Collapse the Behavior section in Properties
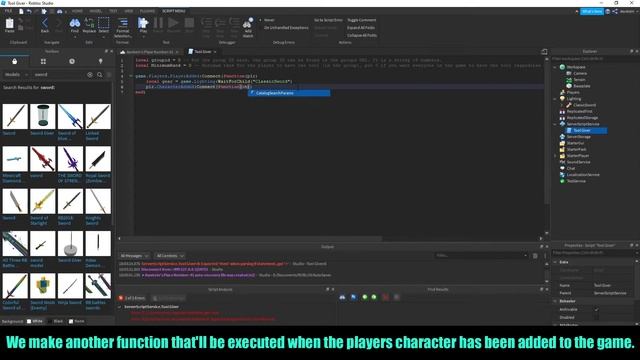The width and height of the screenshot is (640, 360). 555,301
